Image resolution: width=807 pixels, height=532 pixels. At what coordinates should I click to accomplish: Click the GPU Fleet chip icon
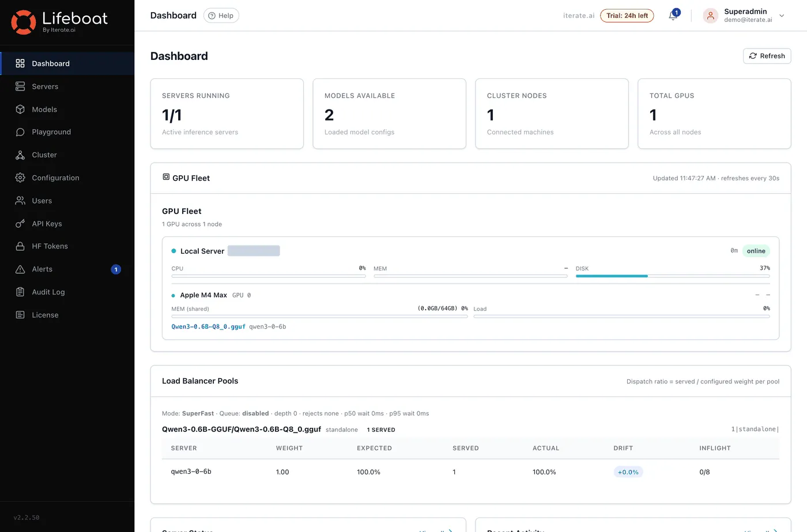[166, 177]
